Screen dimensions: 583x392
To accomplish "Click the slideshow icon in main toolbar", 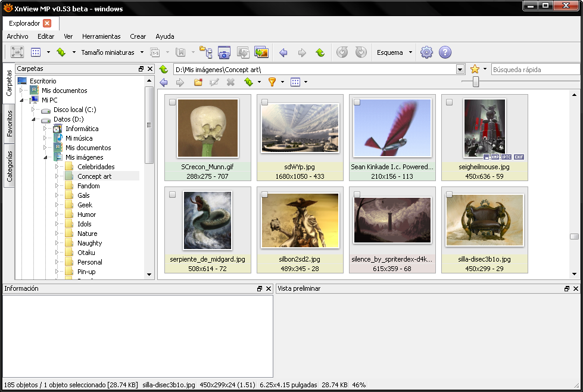I will click(261, 52).
